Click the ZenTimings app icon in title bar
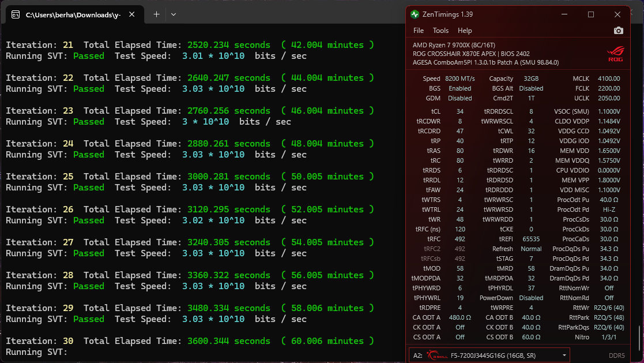This screenshot has width=644, height=363. (x=415, y=14)
